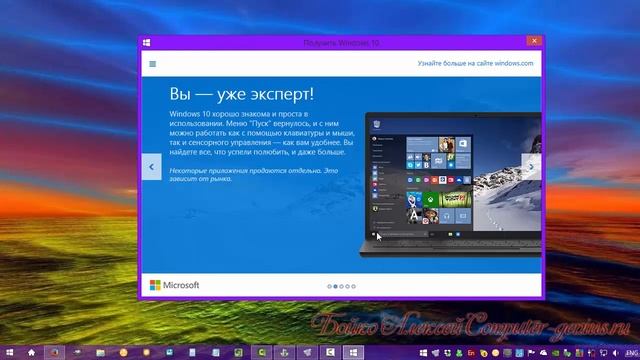Viewport: 640px width, 360px height.
Task: Open the white C app on the taskbar
Action: click(330, 352)
